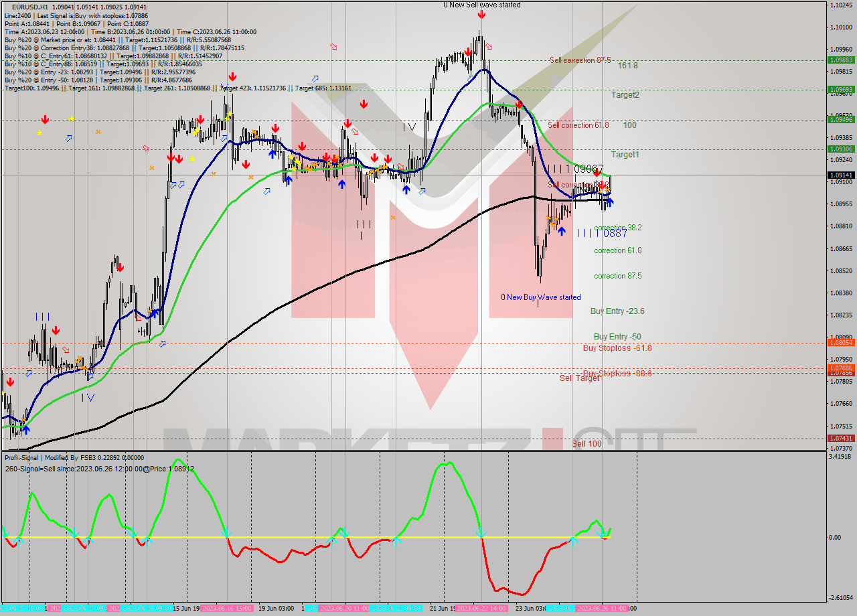Click the 'Sell Target' label
Viewport: 857px width, 616px height.
[x=580, y=378]
